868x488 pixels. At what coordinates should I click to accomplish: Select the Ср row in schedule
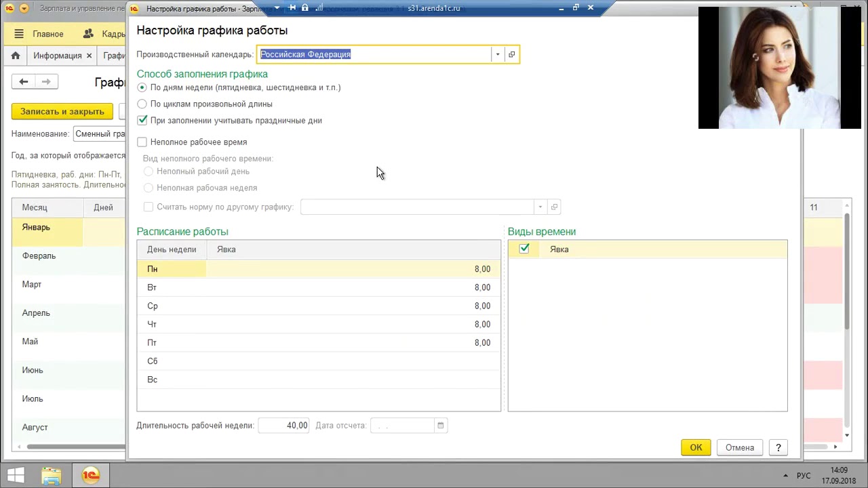pyautogui.click(x=319, y=306)
